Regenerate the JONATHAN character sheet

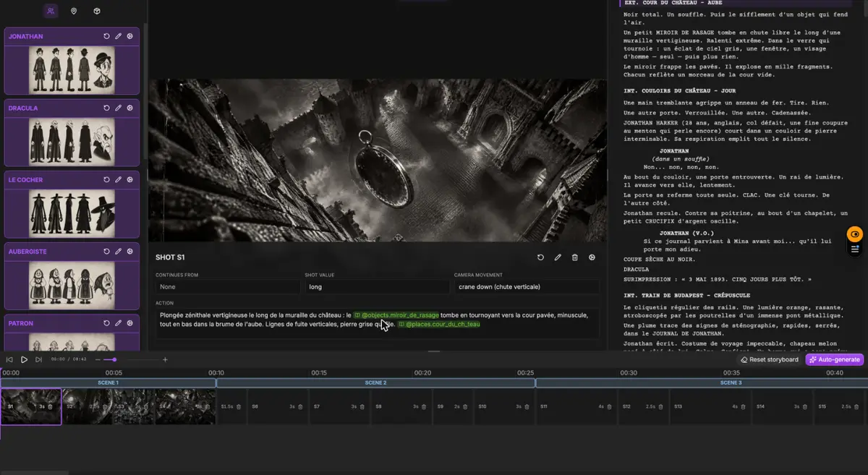pos(106,36)
